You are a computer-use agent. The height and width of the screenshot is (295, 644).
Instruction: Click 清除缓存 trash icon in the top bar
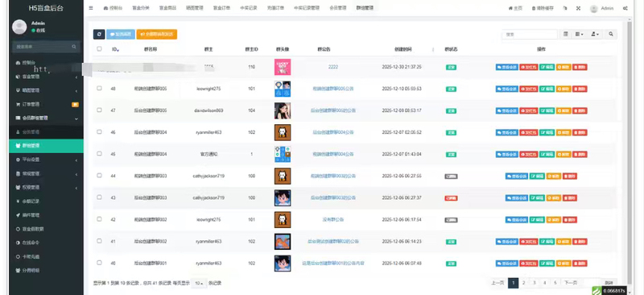[x=543, y=8]
